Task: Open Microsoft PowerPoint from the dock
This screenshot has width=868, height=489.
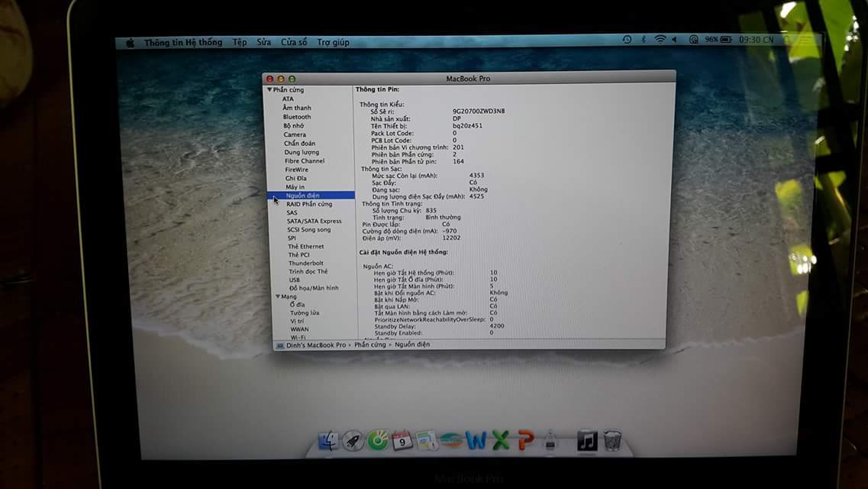Action: 525,441
